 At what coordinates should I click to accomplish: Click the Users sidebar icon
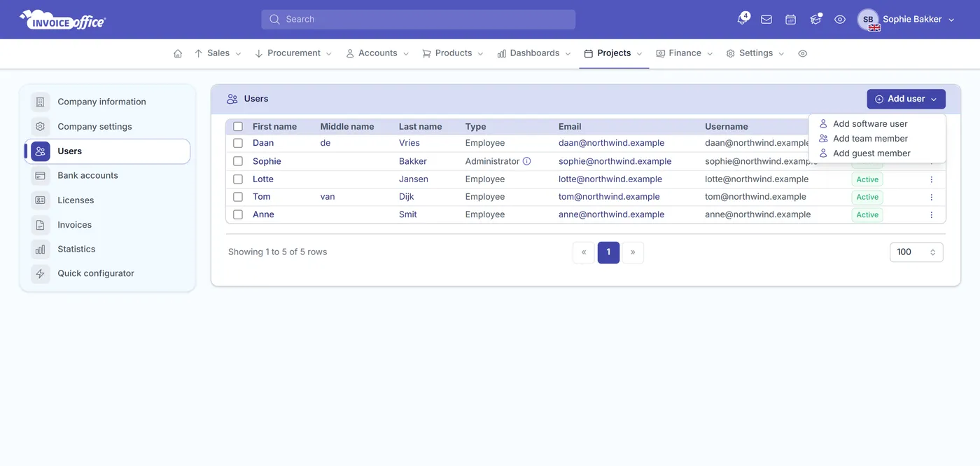point(41,151)
